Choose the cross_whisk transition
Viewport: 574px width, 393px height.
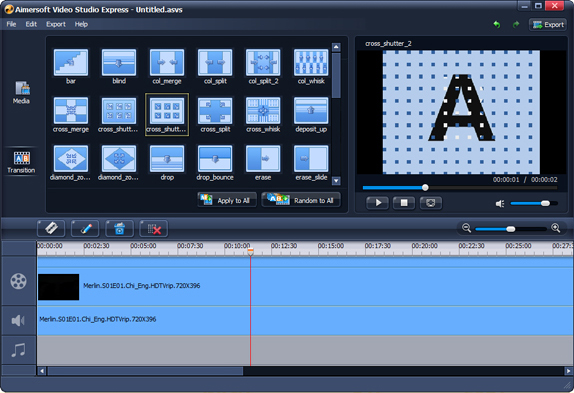(263, 111)
